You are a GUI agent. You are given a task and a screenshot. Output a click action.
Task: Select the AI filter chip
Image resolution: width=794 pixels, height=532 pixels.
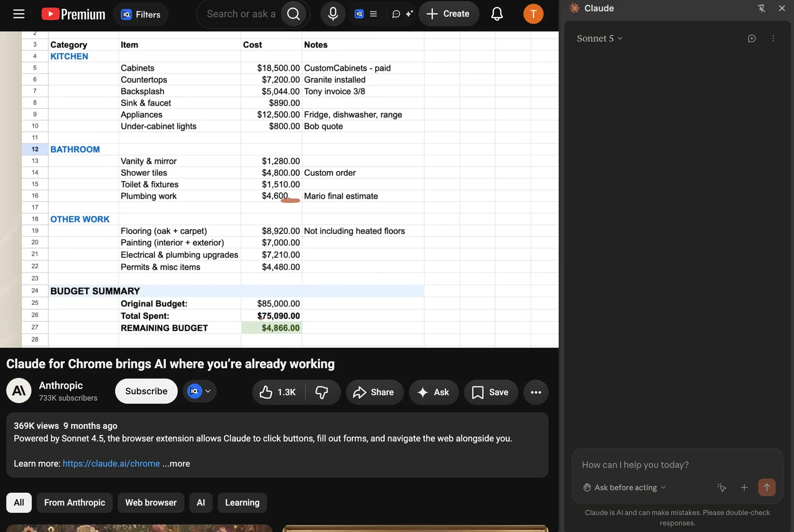(x=200, y=502)
